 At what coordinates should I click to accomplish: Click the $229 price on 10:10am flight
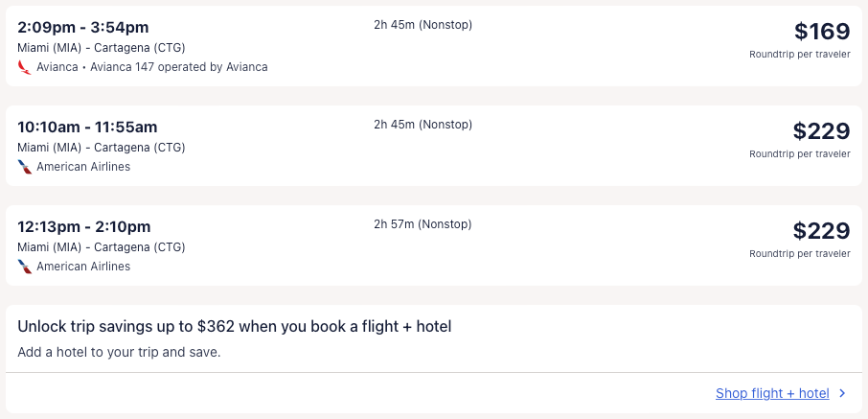[821, 131]
